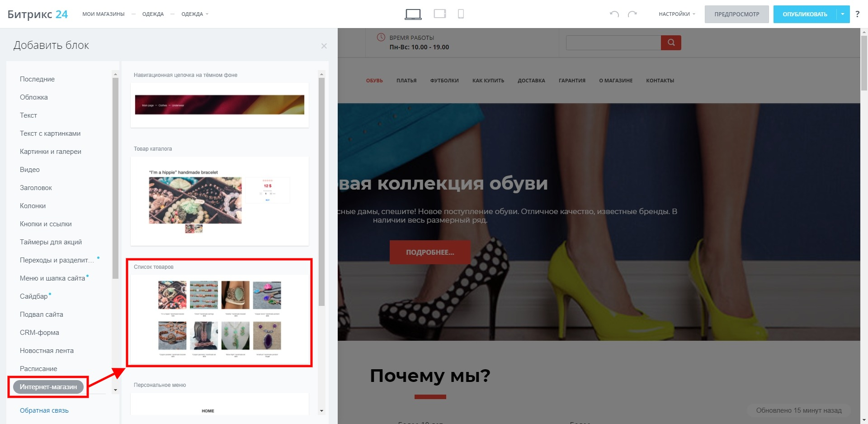This screenshot has width=868, height=424.
Task: Open the Платья site menu item
Action: 406,81
